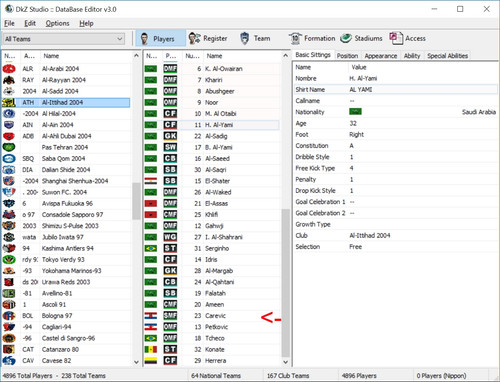
Task: Click the team list scrollbar thumb
Action: [x=136, y=201]
